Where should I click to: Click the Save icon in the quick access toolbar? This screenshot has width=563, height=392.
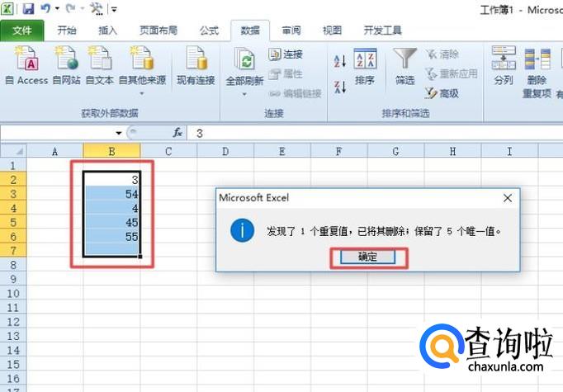pos(28,8)
